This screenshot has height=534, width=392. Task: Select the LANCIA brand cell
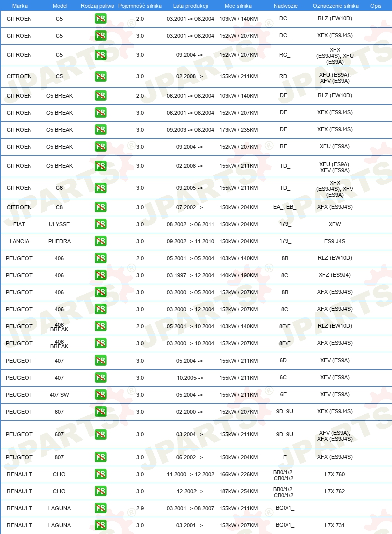pyautogui.click(x=19, y=241)
